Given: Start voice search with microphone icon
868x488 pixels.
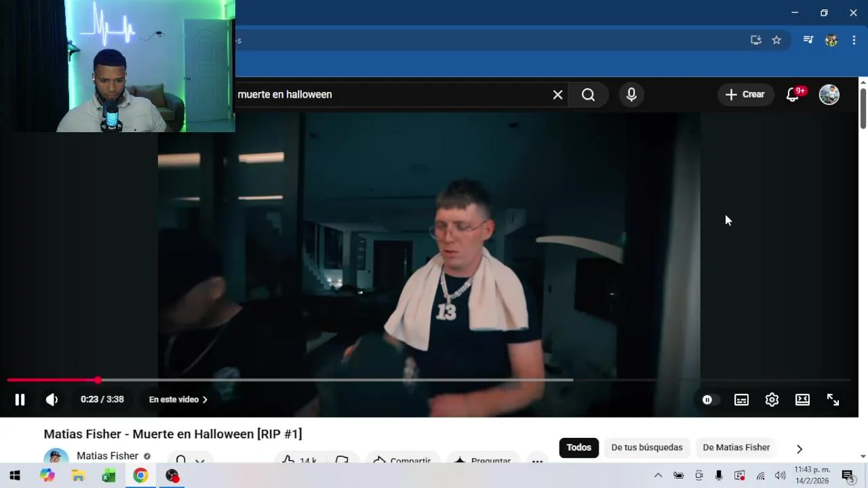Looking at the screenshot, I should coord(631,95).
